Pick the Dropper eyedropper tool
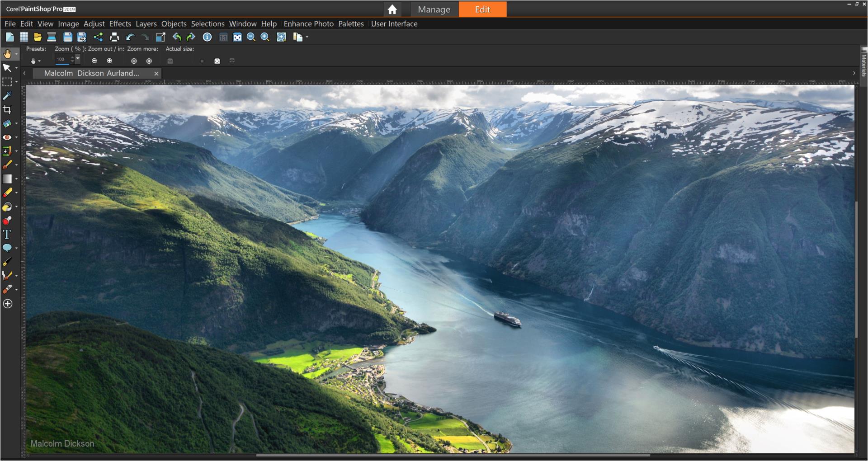 click(x=7, y=96)
